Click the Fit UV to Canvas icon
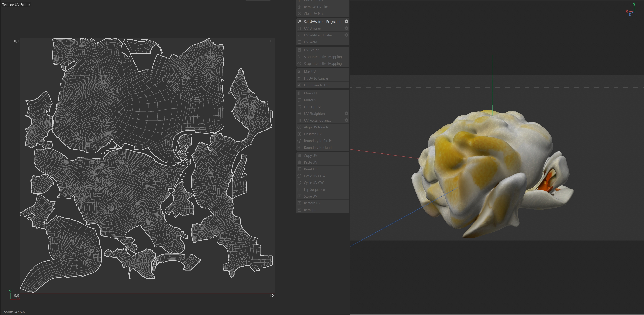 pos(299,78)
